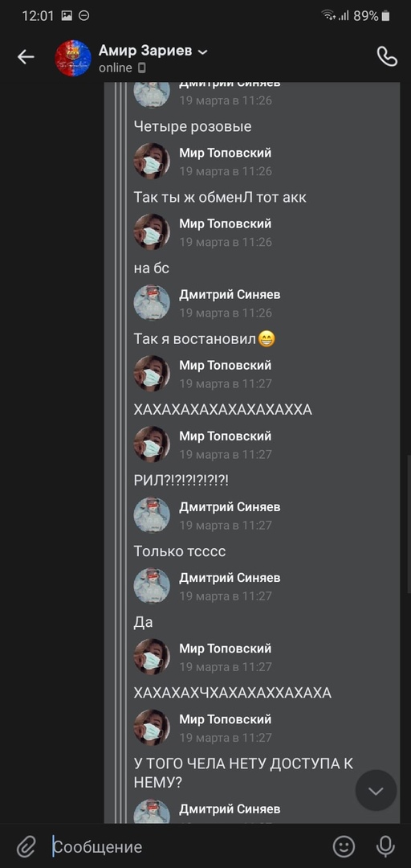Open the attachment paperclip icon
The width and height of the screenshot is (411, 868).
tap(26, 846)
